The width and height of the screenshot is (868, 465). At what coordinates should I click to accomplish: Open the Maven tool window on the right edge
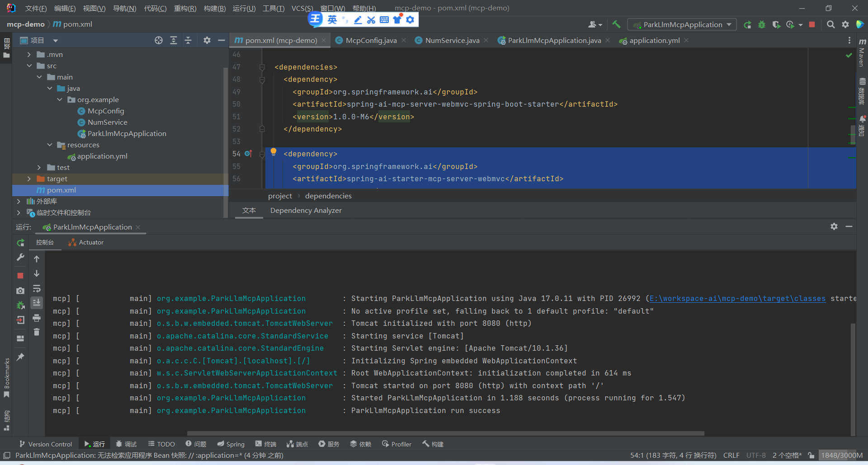(x=862, y=52)
